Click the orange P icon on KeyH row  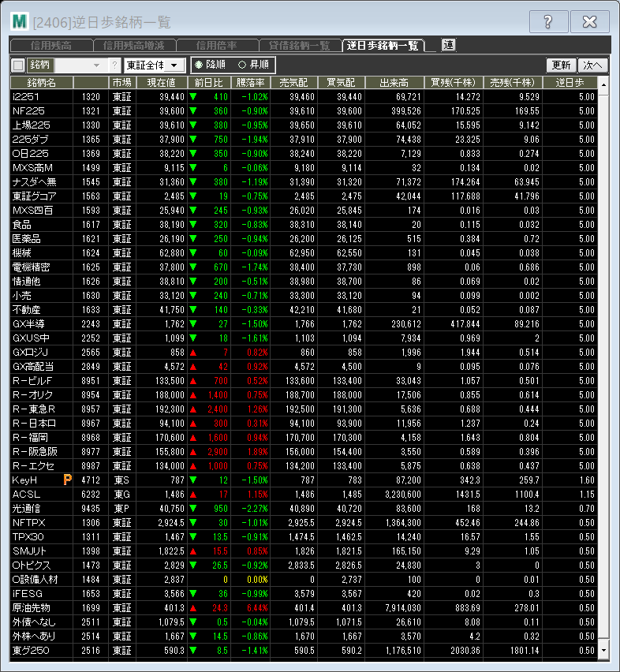[x=67, y=480]
